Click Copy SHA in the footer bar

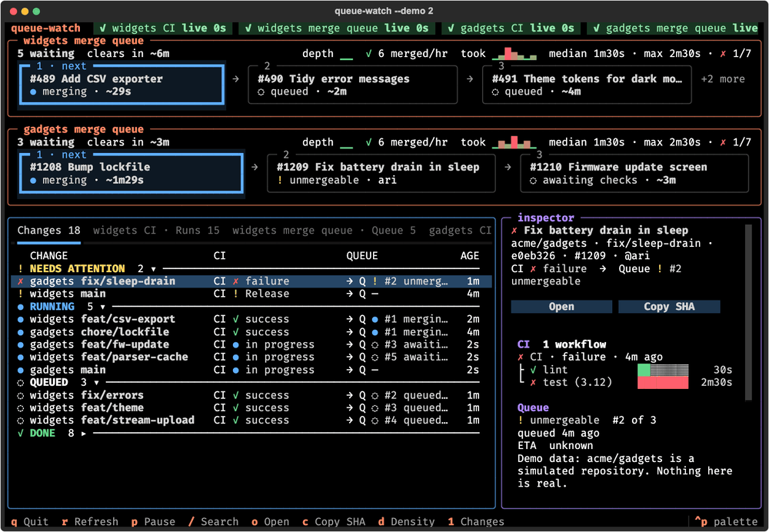point(334,522)
